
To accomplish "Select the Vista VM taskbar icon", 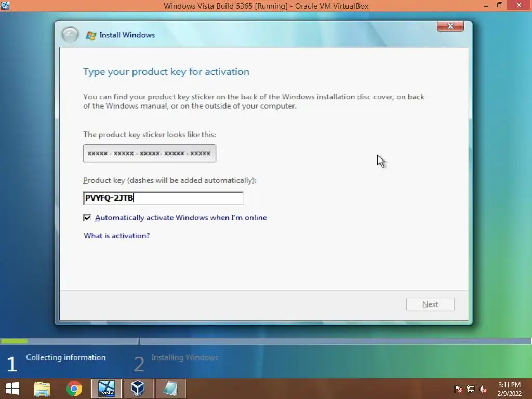I will click(x=107, y=389).
